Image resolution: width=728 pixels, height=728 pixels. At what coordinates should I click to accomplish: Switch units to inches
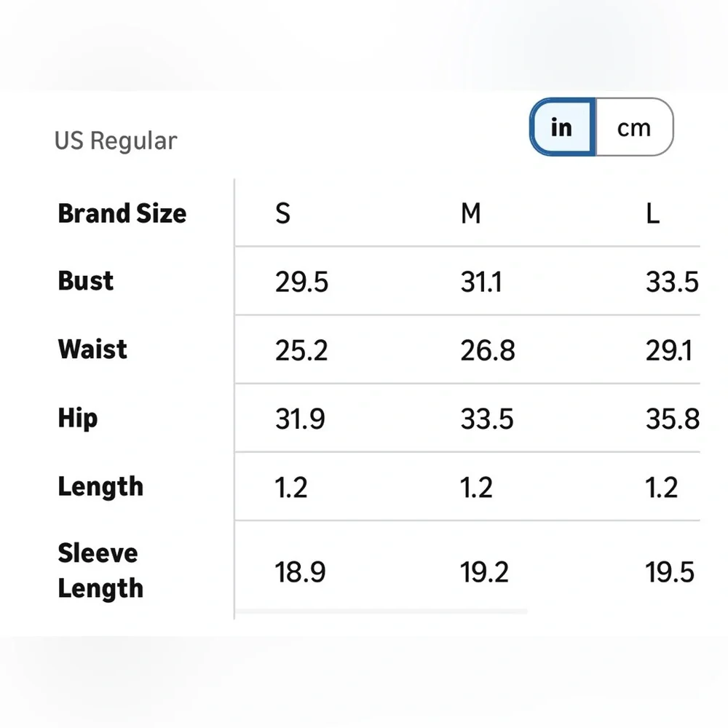tap(562, 127)
